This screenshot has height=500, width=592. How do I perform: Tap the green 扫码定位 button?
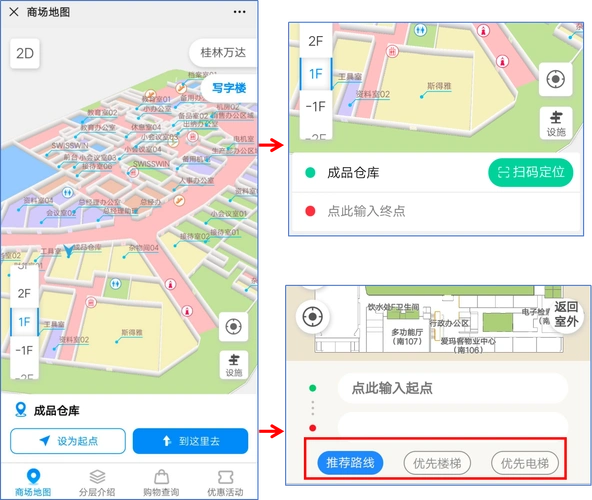[x=530, y=172]
